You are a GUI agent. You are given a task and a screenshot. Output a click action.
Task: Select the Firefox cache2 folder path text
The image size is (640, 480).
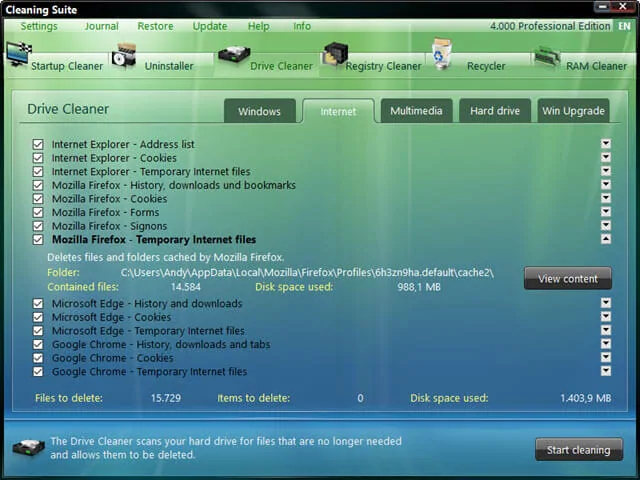click(307, 272)
